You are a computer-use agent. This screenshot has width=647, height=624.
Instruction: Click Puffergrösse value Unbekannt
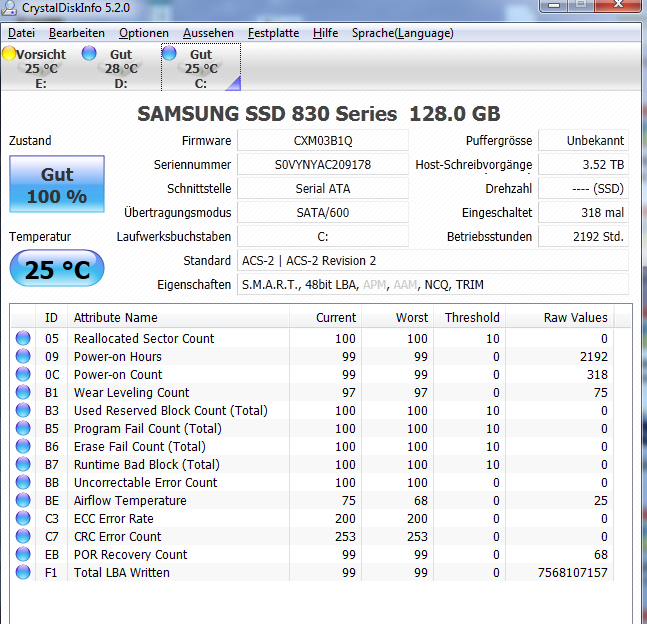(x=583, y=141)
